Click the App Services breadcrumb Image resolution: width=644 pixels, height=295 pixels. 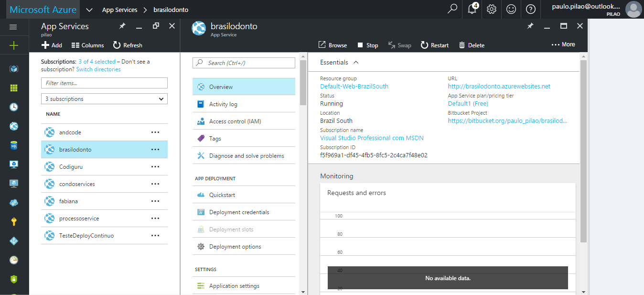tap(119, 10)
